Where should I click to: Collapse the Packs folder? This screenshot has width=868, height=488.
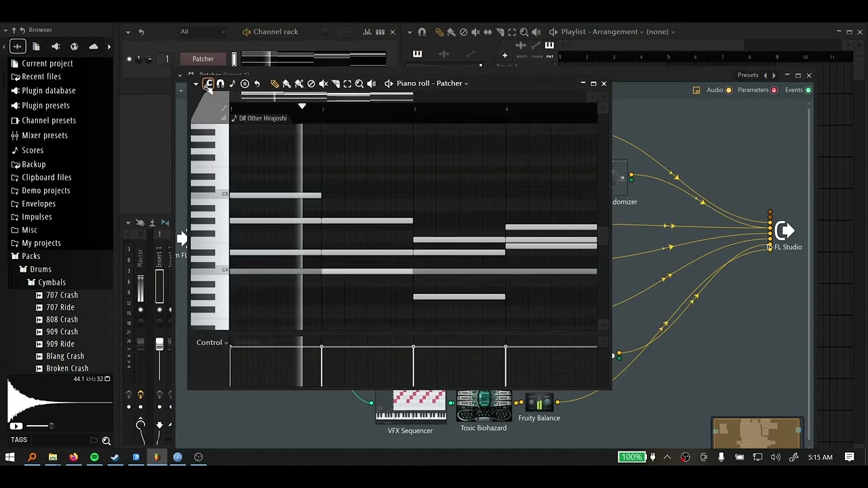(25, 256)
